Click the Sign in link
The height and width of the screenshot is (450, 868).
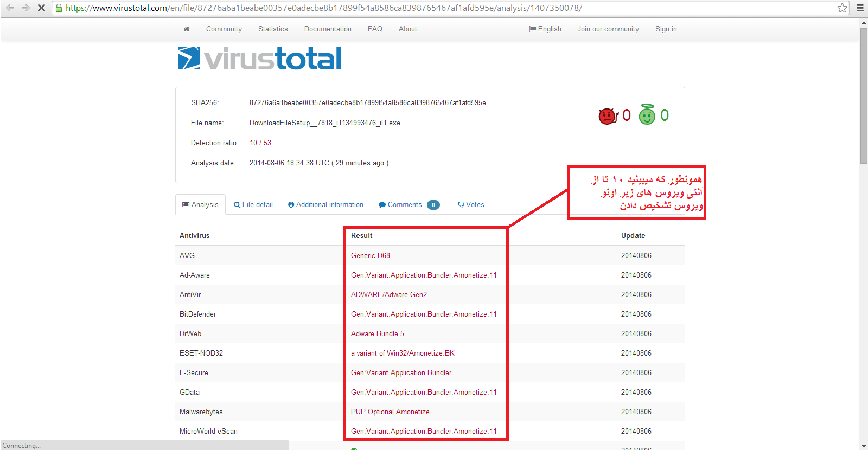click(x=666, y=29)
